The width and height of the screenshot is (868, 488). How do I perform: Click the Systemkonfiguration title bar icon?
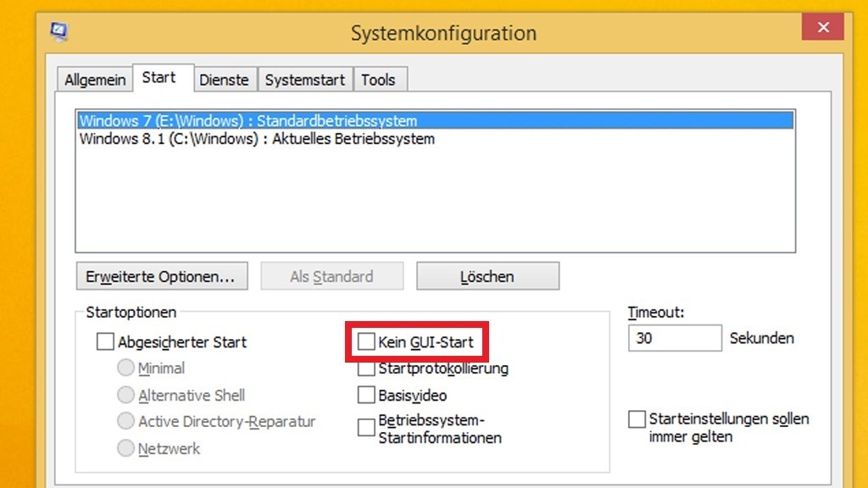[x=58, y=31]
